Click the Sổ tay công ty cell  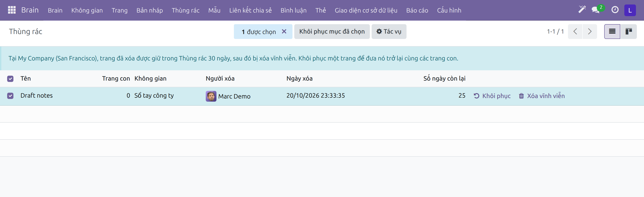pyautogui.click(x=154, y=96)
